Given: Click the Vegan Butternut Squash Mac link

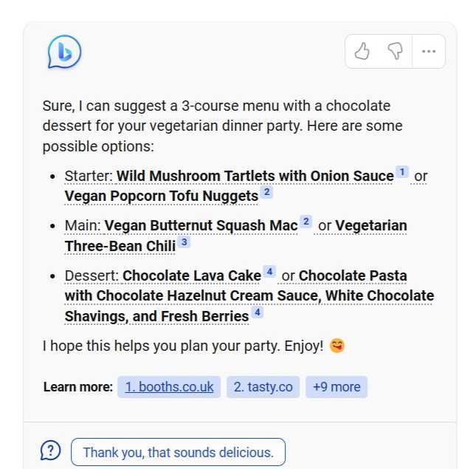Looking at the screenshot, I should 201,225.
